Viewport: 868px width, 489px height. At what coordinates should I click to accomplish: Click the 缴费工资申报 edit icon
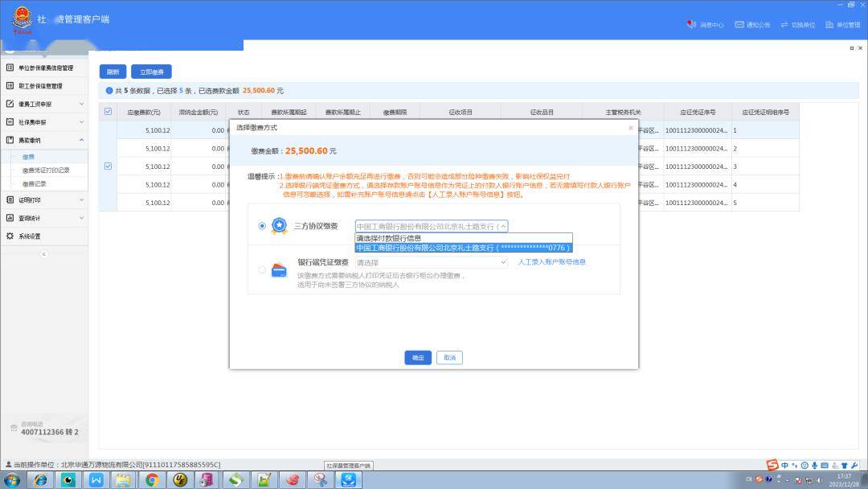click(10, 104)
